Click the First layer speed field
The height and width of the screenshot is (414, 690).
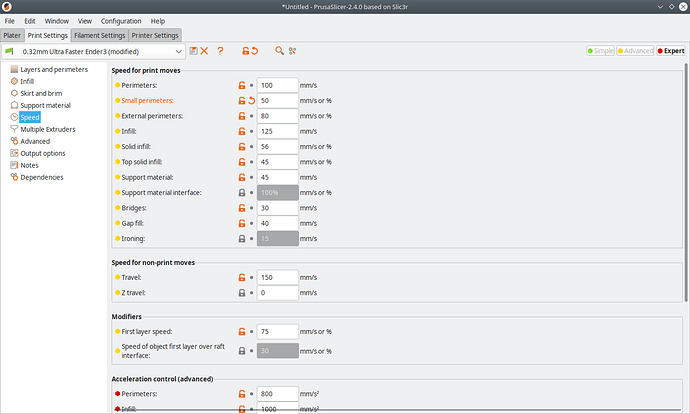click(x=278, y=332)
